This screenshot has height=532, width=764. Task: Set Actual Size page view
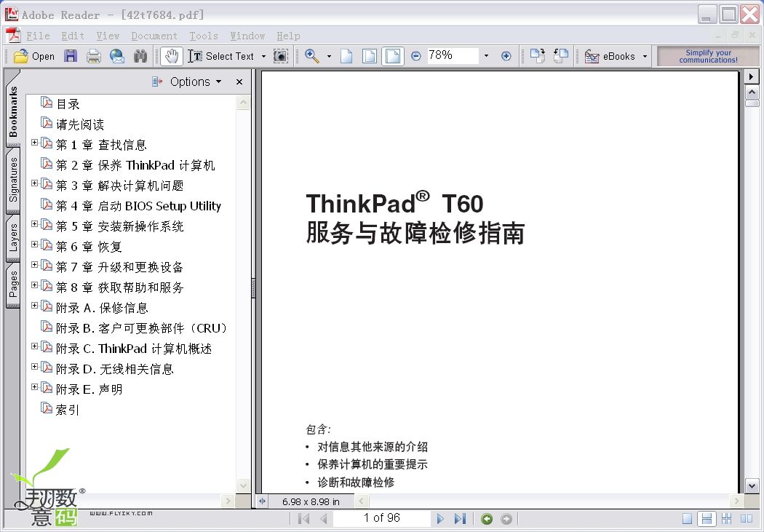pos(346,56)
